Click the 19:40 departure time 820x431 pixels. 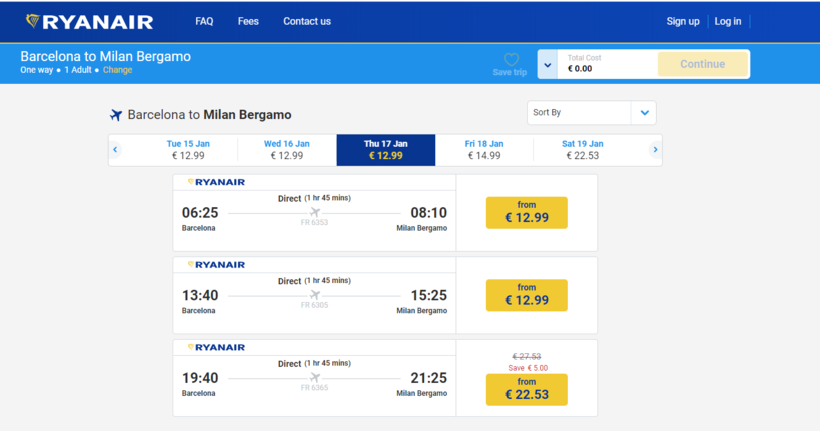click(200, 378)
